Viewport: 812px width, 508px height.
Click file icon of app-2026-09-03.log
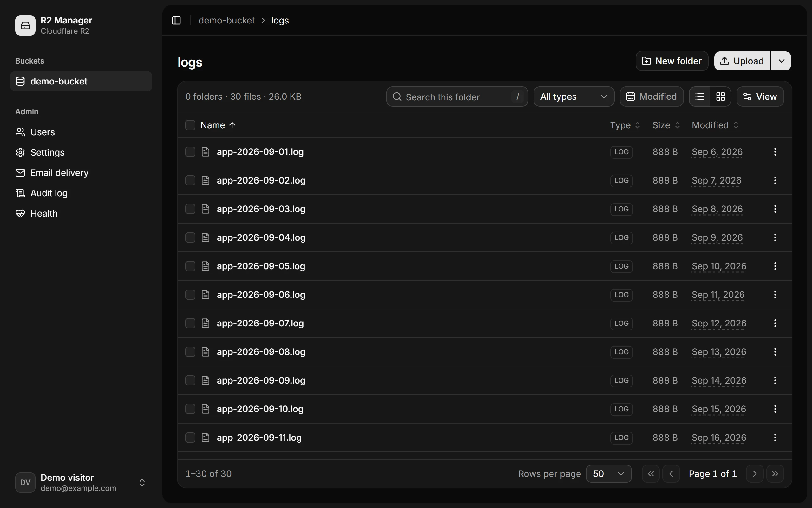205,209
